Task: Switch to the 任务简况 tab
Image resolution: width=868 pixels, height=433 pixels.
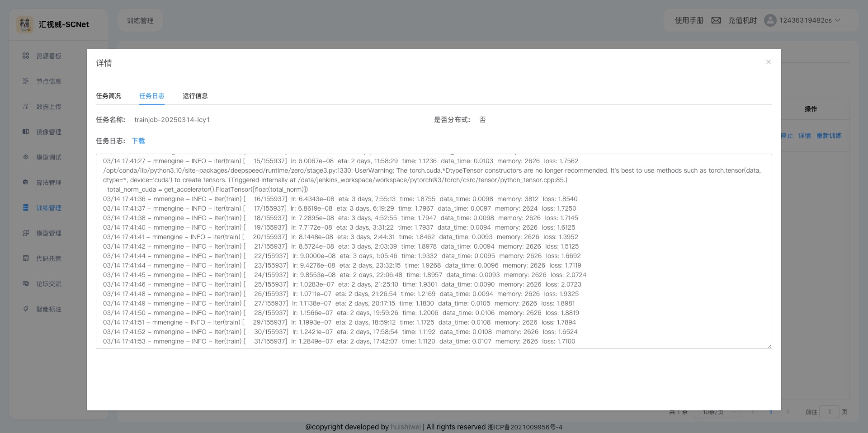Action: click(108, 96)
